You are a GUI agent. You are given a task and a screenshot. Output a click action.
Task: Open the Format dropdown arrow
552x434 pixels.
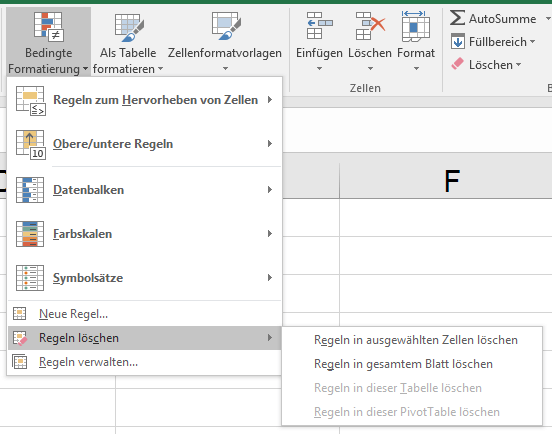click(x=416, y=69)
